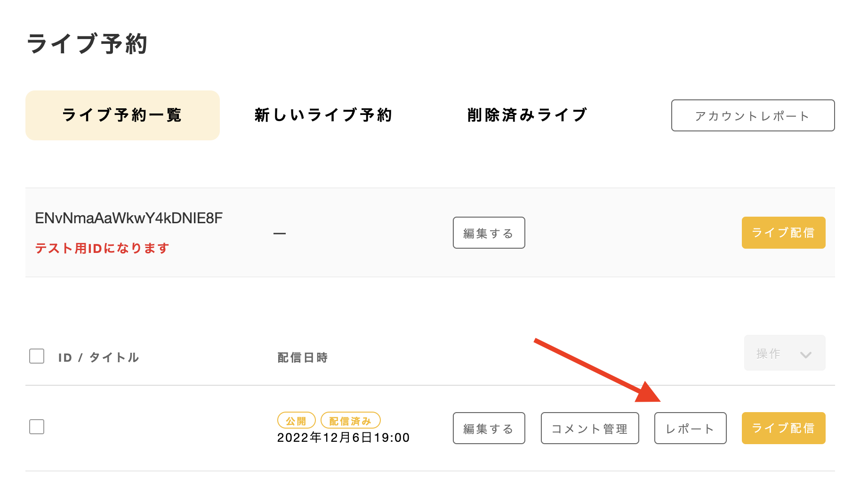Click the 配信済み status badge
Viewport: 868px width, 487px height.
[x=350, y=421]
